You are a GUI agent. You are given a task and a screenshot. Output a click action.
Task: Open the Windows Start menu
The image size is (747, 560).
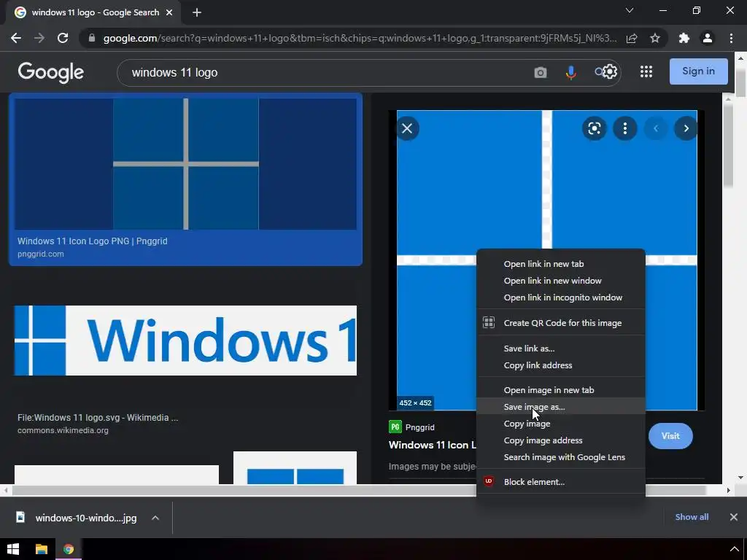(13, 549)
